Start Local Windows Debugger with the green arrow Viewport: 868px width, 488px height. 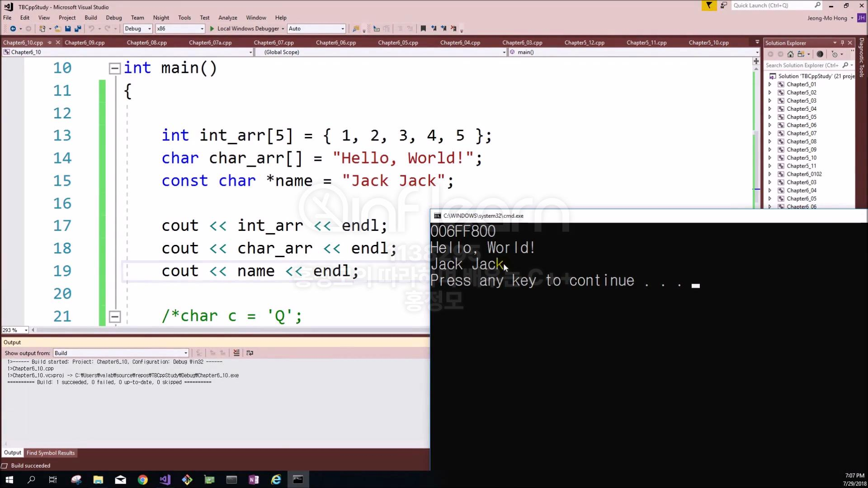pyautogui.click(x=212, y=28)
